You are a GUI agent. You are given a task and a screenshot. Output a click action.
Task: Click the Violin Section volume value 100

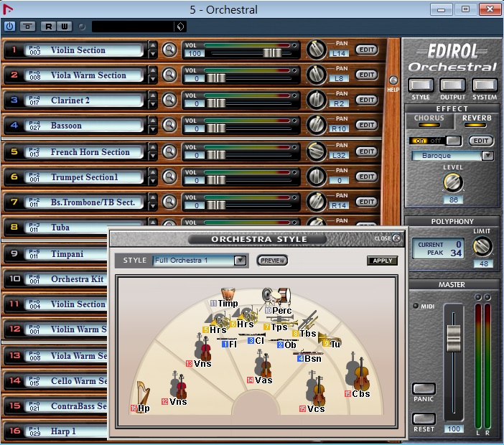tap(195, 53)
